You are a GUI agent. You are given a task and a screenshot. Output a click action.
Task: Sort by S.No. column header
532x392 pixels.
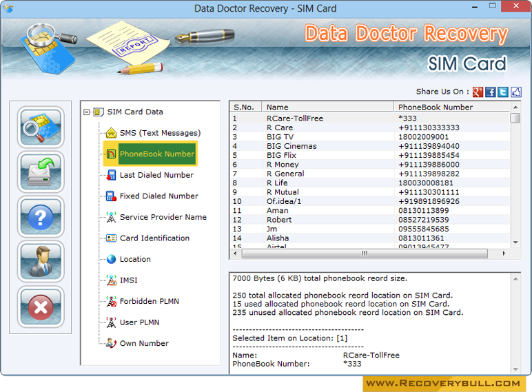pos(246,107)
